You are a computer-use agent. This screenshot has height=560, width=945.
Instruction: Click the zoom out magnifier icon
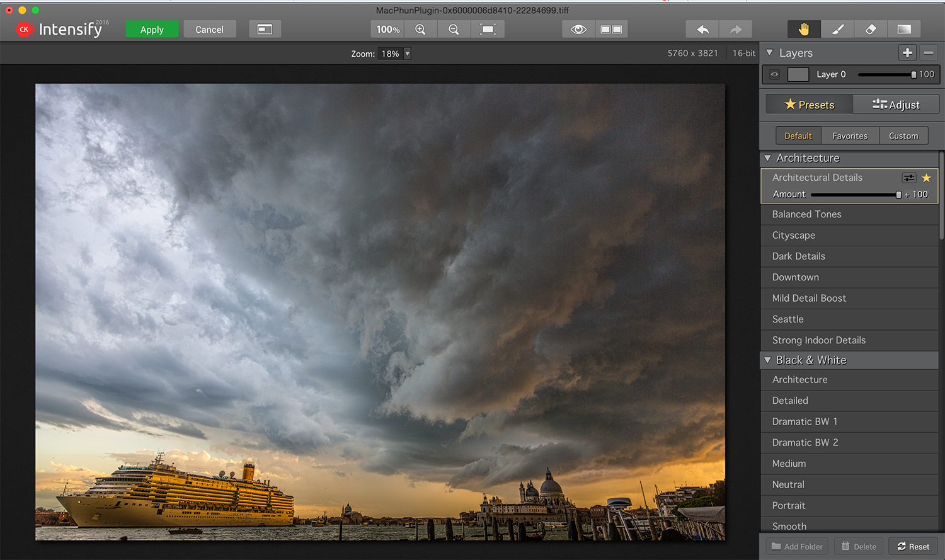(454, 30)
